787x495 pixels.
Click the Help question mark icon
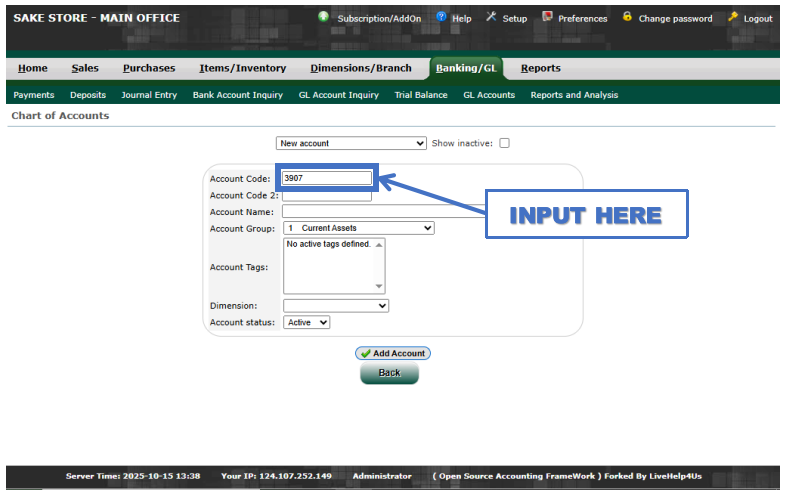pyautogui.click(x=441, y=17)
